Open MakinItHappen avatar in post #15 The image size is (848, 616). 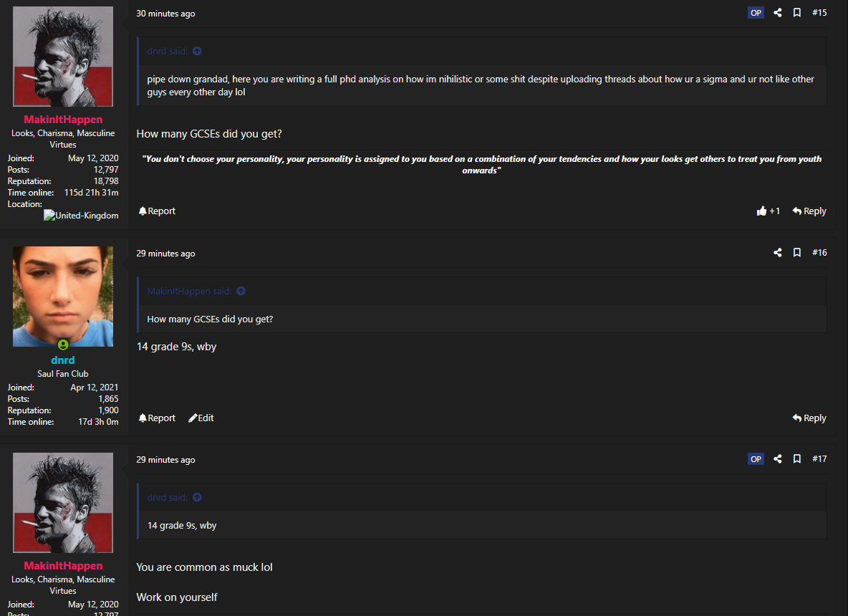pos(63,57)
